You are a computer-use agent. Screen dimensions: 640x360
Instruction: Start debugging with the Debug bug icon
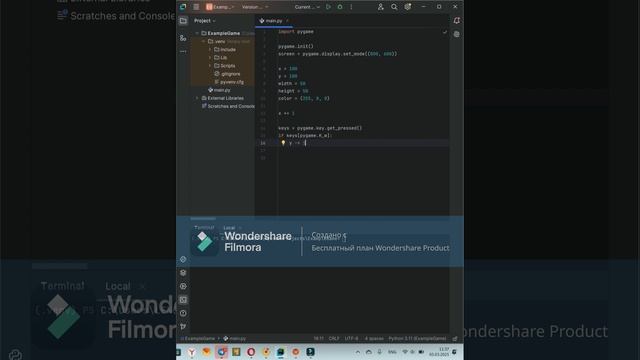[x=340, y=7]
